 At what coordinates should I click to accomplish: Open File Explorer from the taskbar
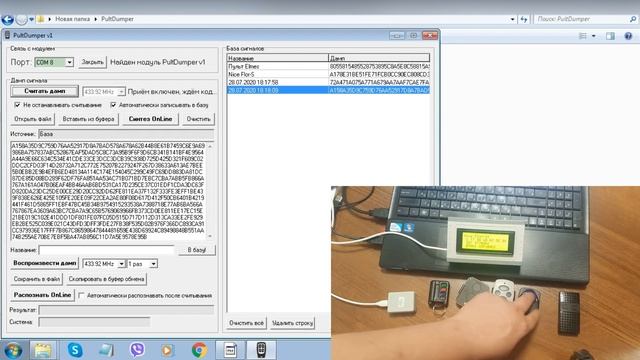(42, 350)
